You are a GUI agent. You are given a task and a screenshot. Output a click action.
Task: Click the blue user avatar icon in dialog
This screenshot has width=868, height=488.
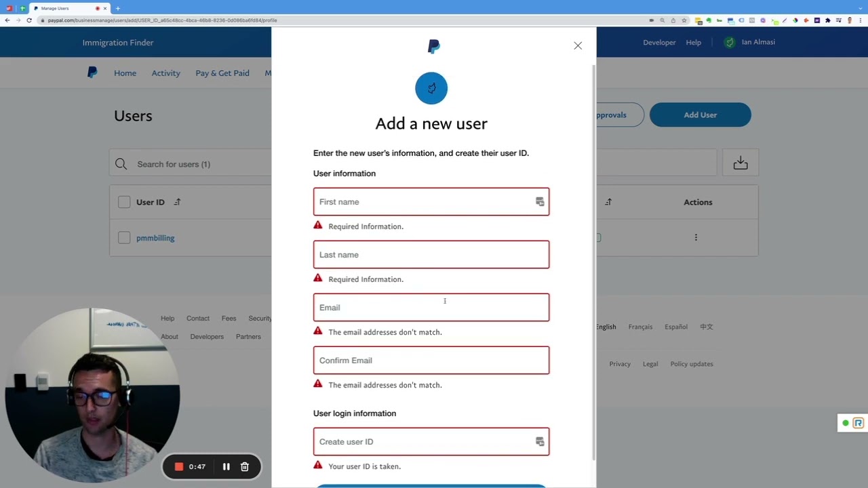click(431, 88)
